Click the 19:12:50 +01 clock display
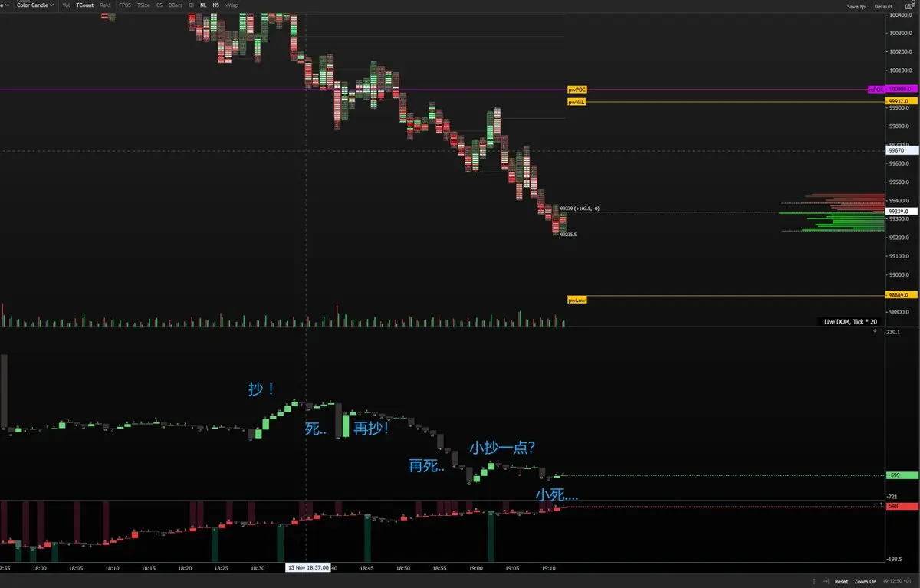 click(x=898, y=582)
